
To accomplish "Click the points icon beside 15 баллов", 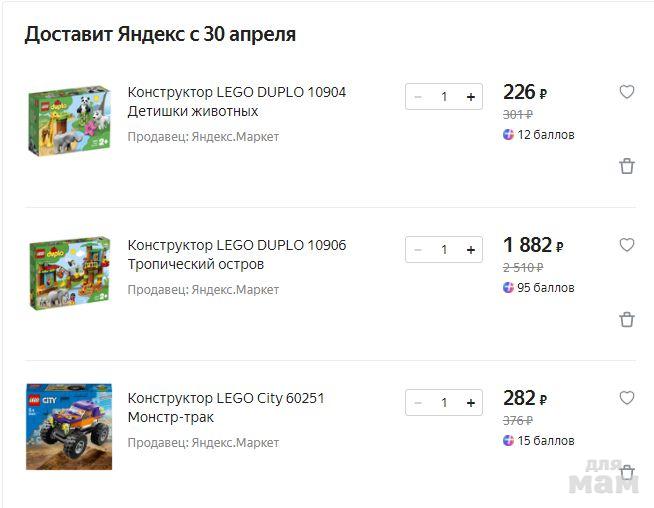I will [509, 441].
